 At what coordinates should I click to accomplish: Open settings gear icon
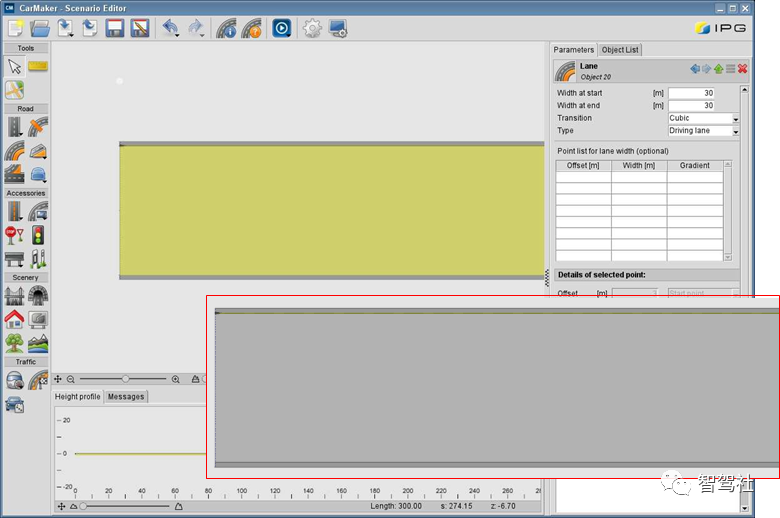click(312, 28)
